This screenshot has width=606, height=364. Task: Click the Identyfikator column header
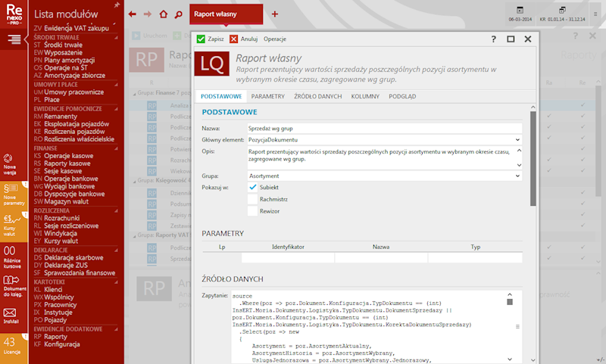288,247
